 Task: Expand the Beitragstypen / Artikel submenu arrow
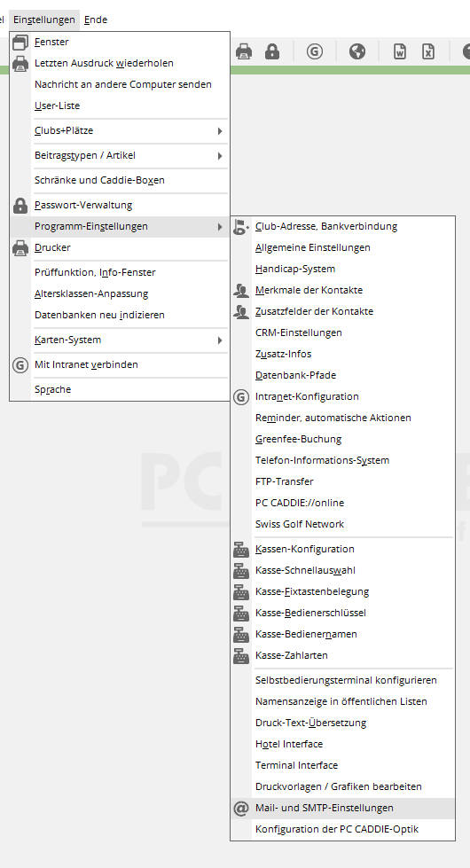pos(220,156)
